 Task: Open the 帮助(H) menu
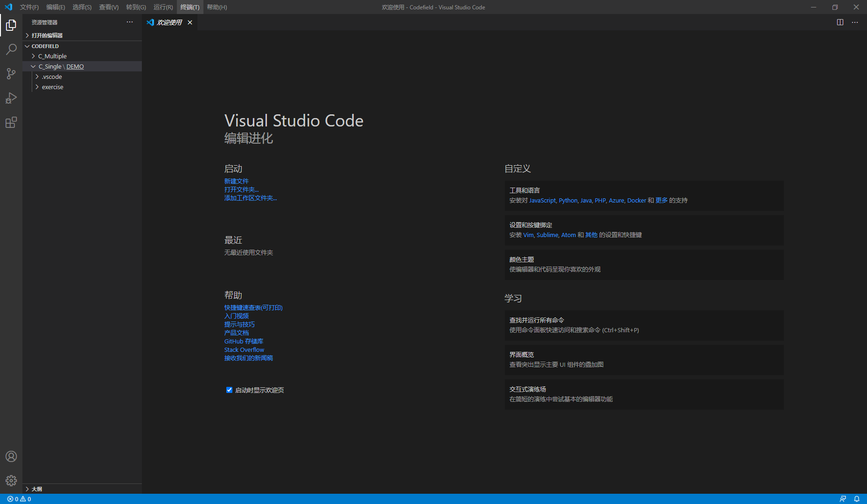[217, 7]
